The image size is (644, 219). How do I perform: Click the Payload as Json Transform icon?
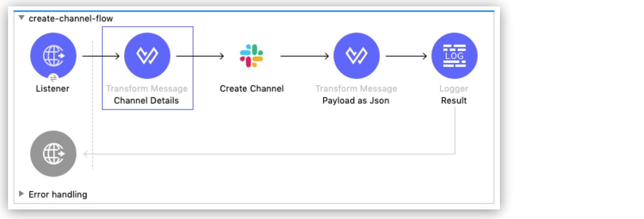[356, 55]
